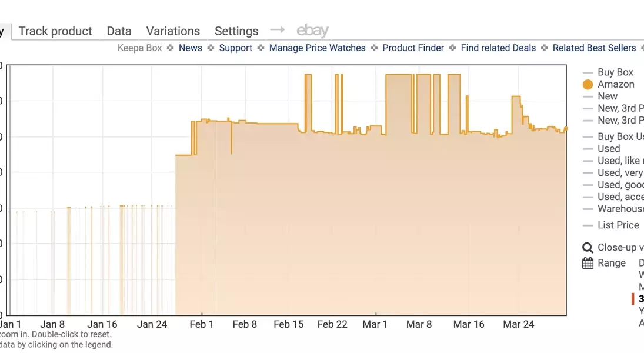Enable the Buy Box series in legend
The height and width of the screenshot is (353, 644).
click(x=615, y=72)
